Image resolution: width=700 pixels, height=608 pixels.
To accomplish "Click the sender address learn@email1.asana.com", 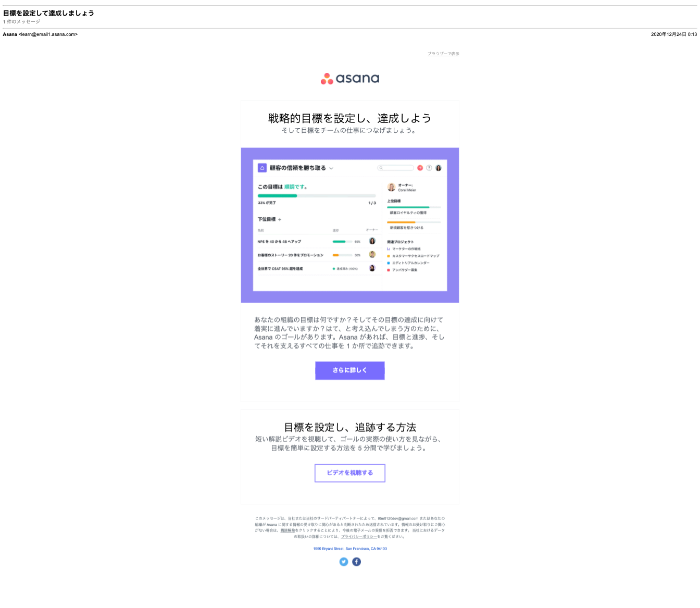I will [x=48, y=34].
